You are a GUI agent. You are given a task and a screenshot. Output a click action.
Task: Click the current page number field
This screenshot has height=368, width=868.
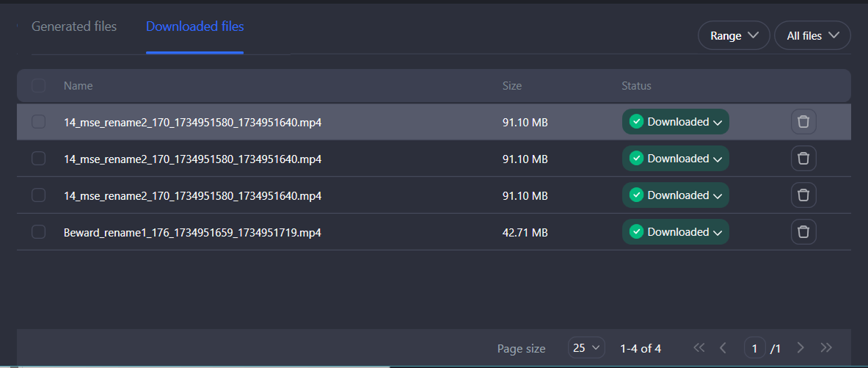point(754,348)
